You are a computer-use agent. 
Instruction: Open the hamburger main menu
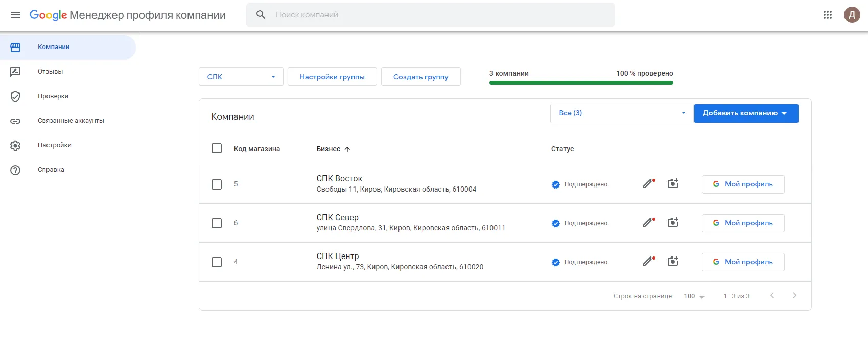15,15
